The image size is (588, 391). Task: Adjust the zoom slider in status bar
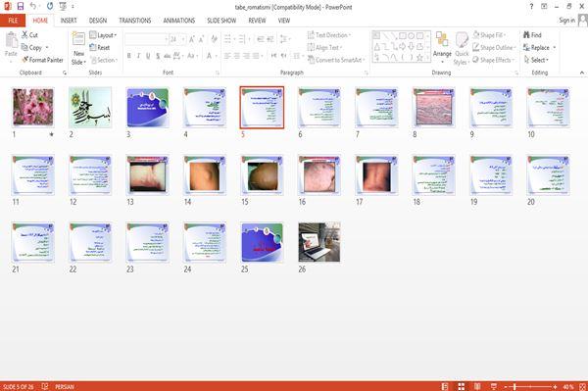coord(530,386)
